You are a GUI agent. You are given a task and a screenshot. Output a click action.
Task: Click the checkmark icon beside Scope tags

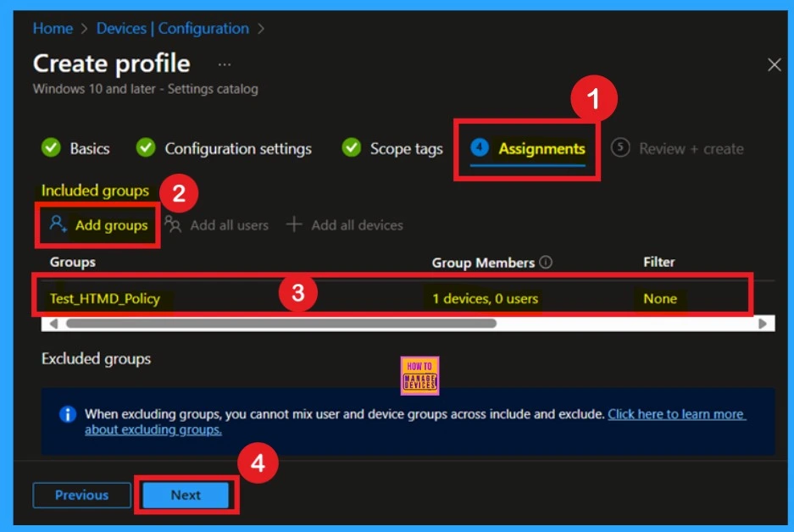point(352,147)
